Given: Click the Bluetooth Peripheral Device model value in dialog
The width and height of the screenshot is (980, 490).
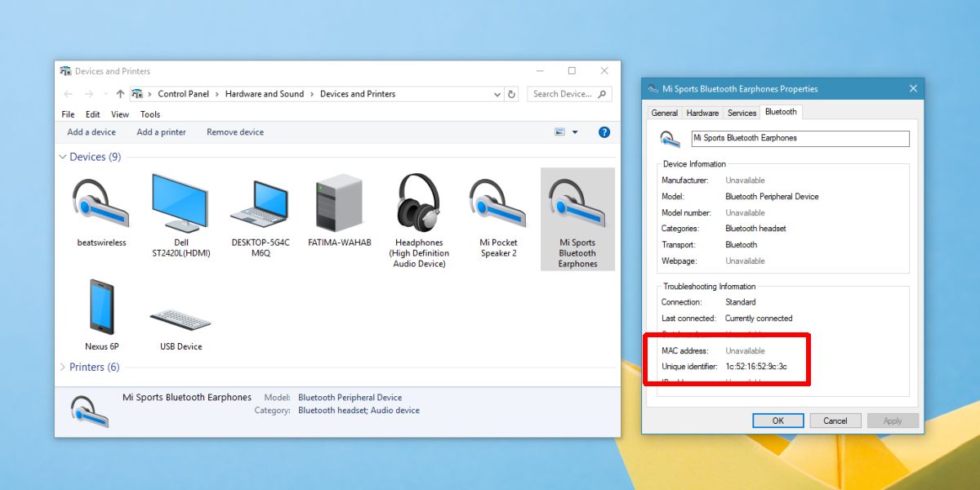Looking at the screenshot, I should tap(772, 196).
